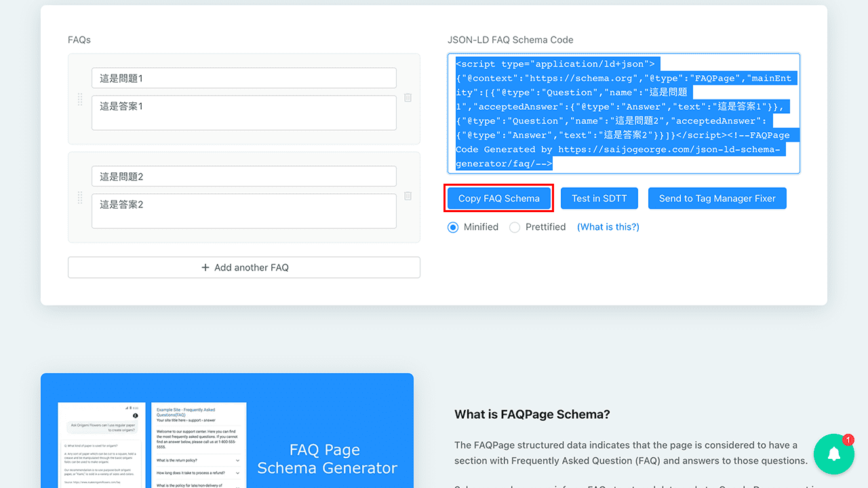Open the "What is this?" link
The image size is (868, 488).
point(608,227)
